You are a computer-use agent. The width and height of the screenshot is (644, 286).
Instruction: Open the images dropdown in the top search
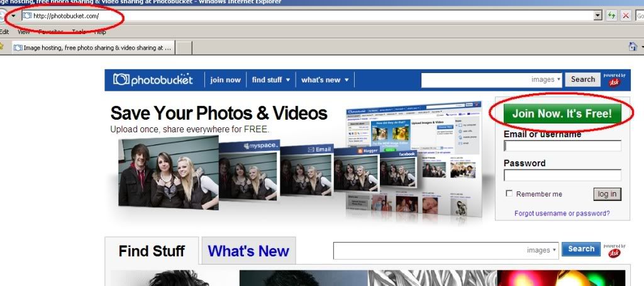point(547,79)
